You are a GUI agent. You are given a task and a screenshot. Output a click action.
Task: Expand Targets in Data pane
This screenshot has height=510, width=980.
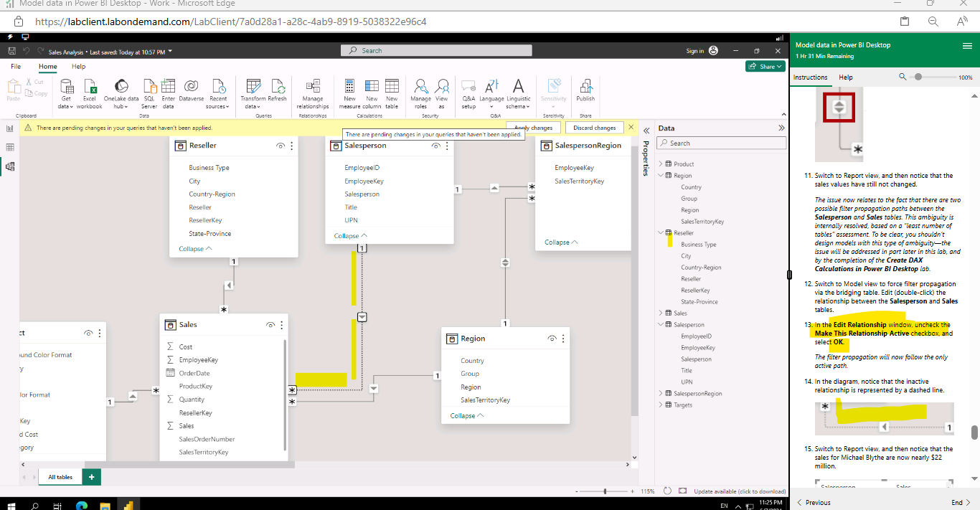point(661,405)
